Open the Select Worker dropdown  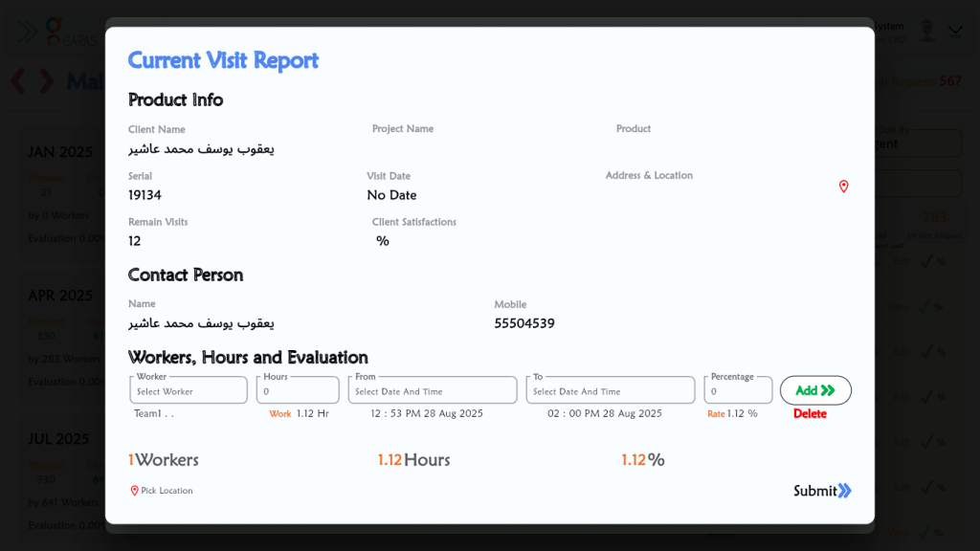pos(189,390)
